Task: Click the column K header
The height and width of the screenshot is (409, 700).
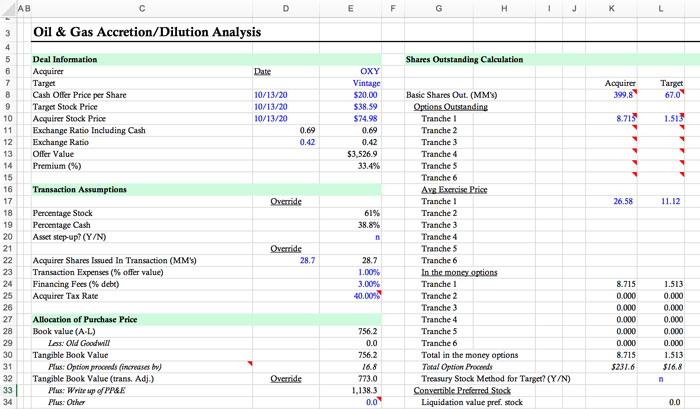Action: [x=611, y=8]
